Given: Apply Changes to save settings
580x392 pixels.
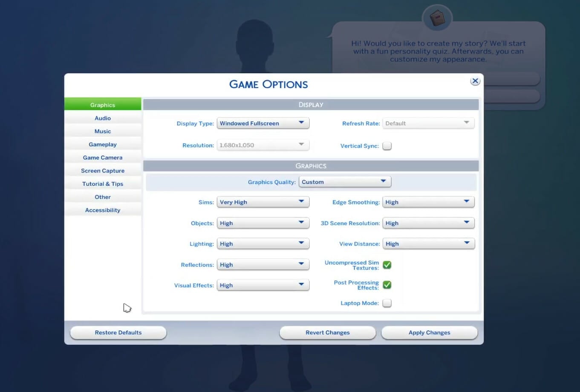Looking at the screenshot, I should tap(429, 332).
